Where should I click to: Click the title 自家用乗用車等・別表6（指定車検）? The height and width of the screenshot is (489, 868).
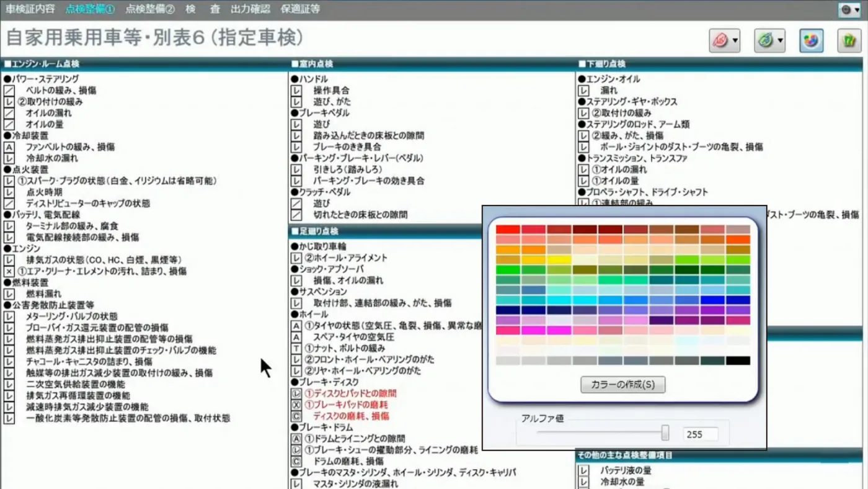pyautogui.click(x=155, y=38)
